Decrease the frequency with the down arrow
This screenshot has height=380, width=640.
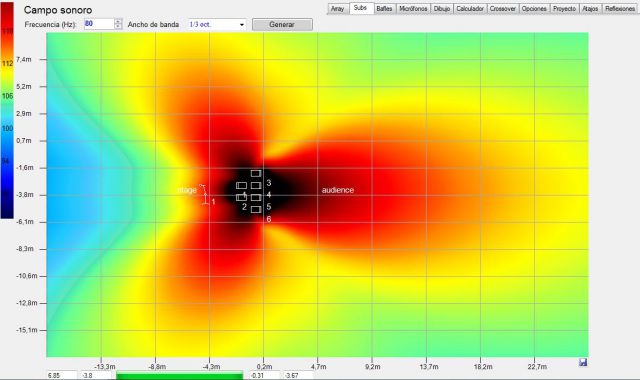[x=118, y=27]
